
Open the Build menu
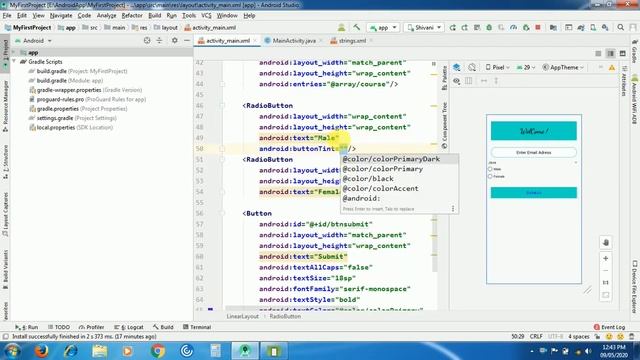pyautogui.click(x=154, y=16)
